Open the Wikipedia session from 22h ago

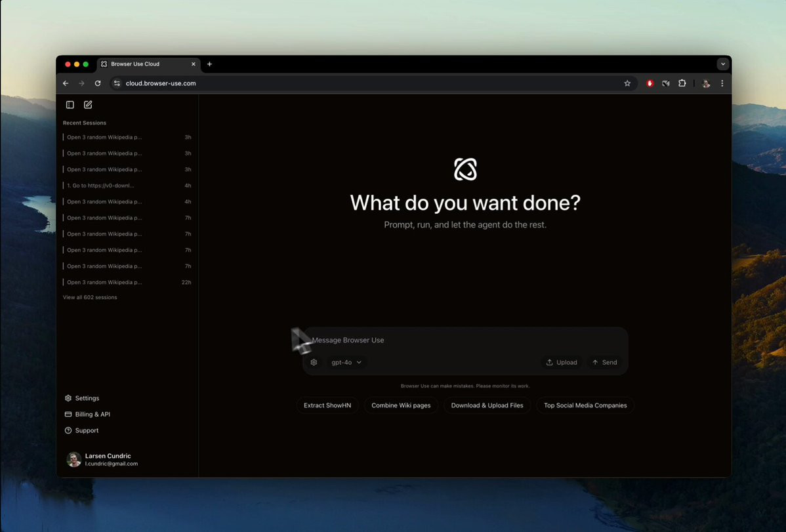(x=127, y=282)
